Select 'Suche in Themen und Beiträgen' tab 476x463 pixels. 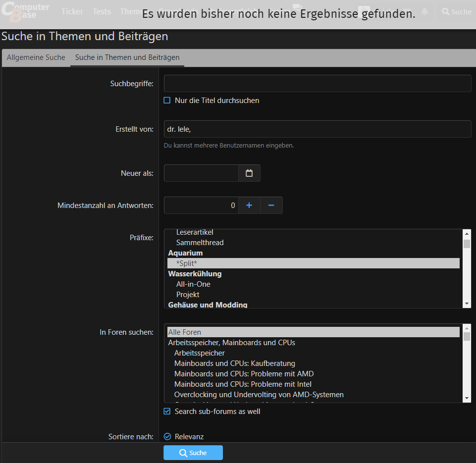tap(127, 57)
